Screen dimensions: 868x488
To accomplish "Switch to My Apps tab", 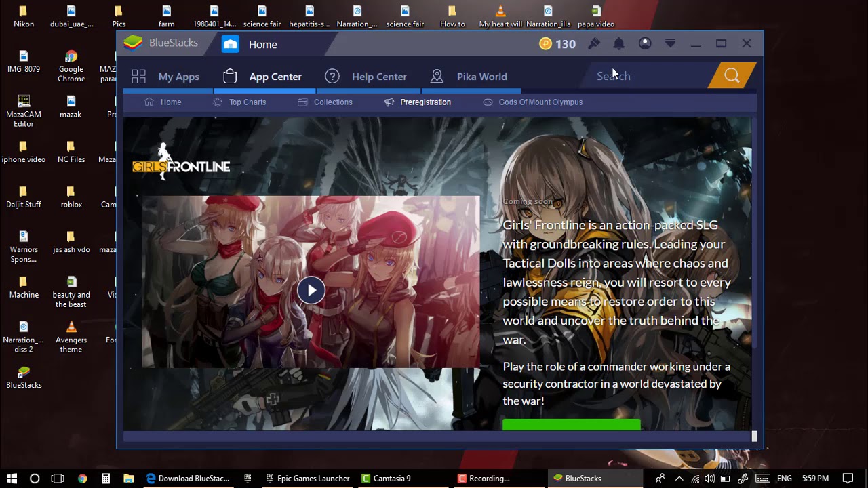I will coord(165,77).
